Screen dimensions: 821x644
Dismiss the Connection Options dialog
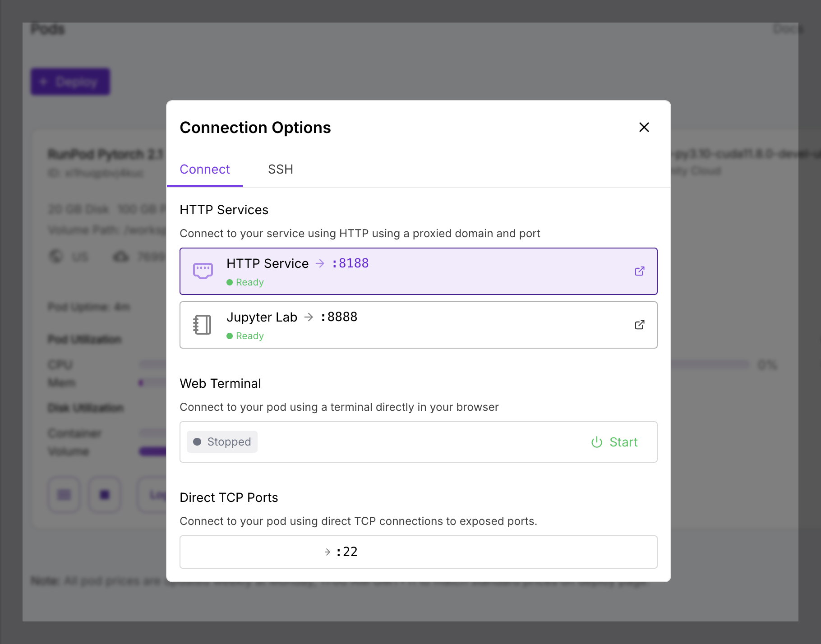tap(644, 127)
